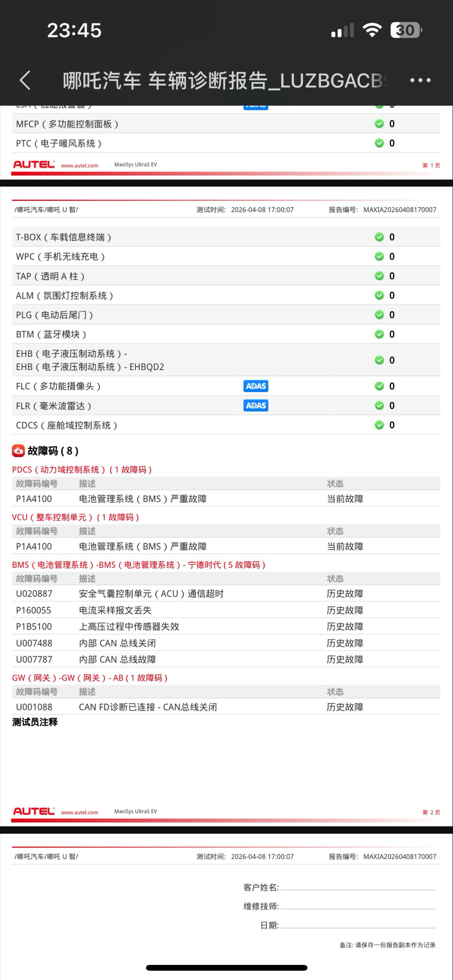The image size is (453, 980).
Task: Tap fault code P160055
Action: pos(34,610)
